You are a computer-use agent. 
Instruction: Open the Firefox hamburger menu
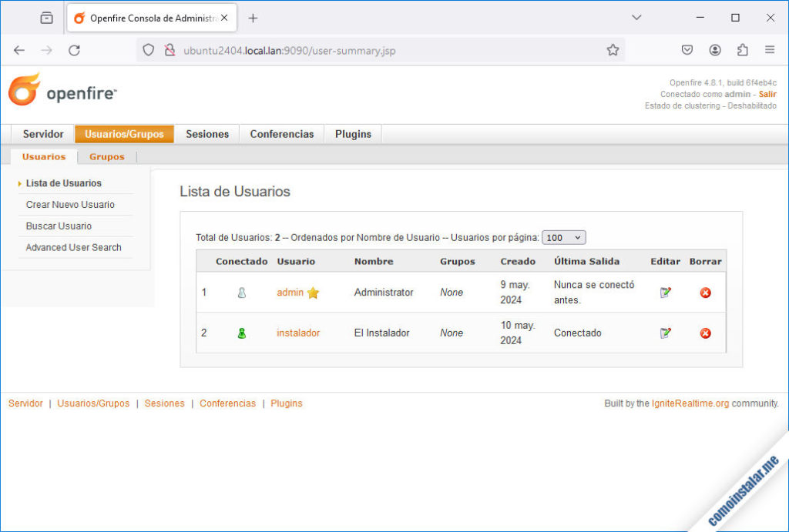click(x=770, y=50)
